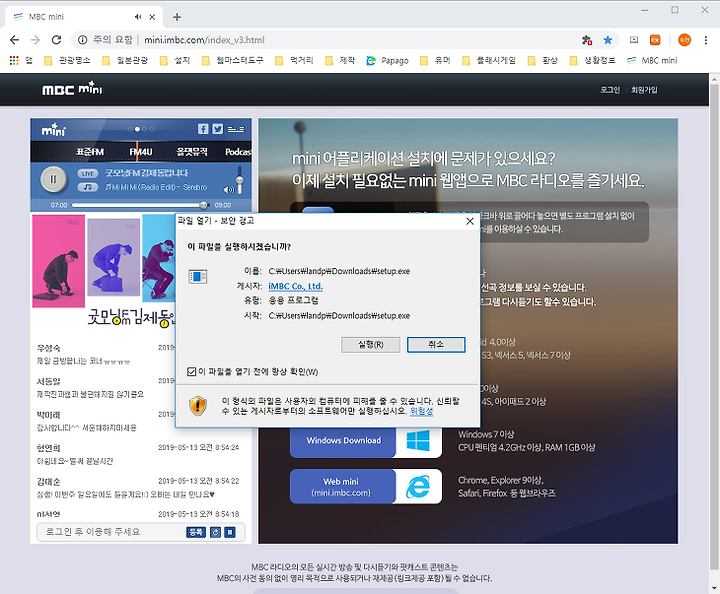This screenshot has height=594, width=720.
Task: Click the Windows Download button
Action: (343, 440)
